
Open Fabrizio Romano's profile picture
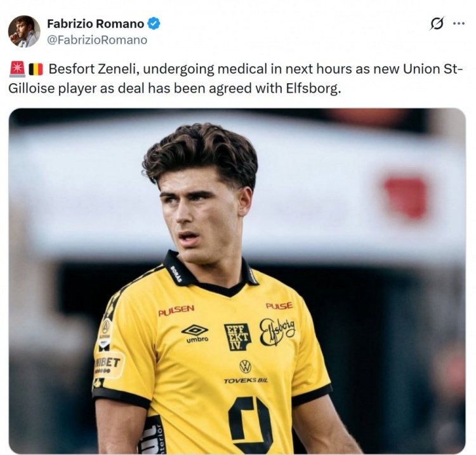coord(24,31)
